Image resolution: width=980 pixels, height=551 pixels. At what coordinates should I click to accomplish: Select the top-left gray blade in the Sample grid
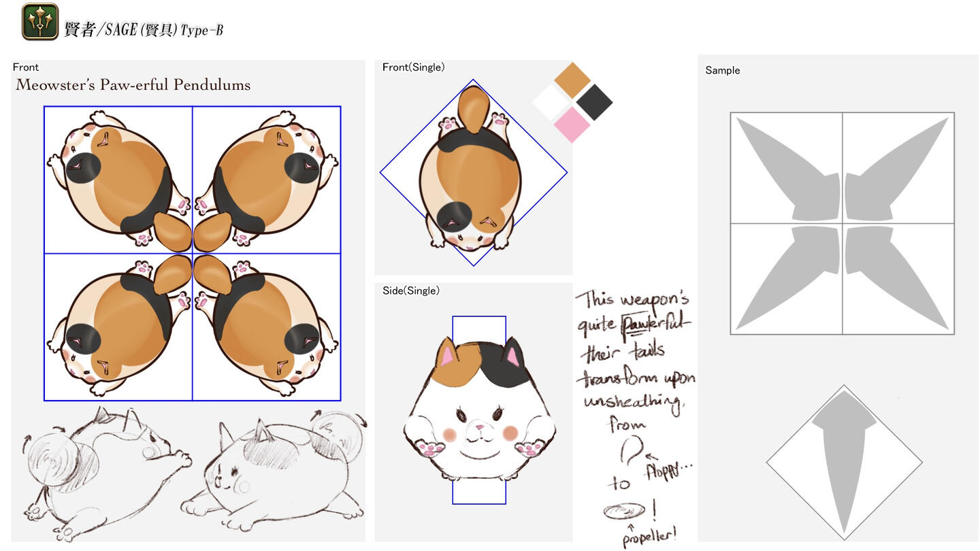(x=789, y=170)
